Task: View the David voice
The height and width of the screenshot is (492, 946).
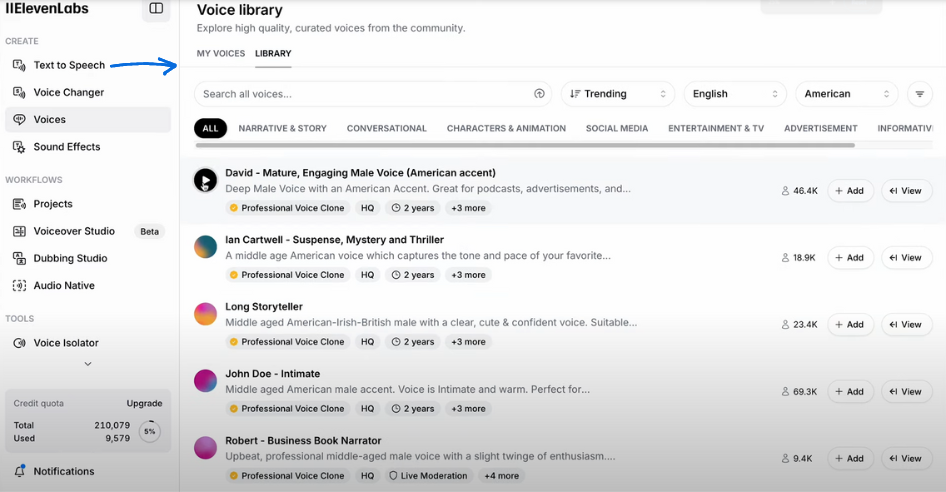Action: click(906, 191)
